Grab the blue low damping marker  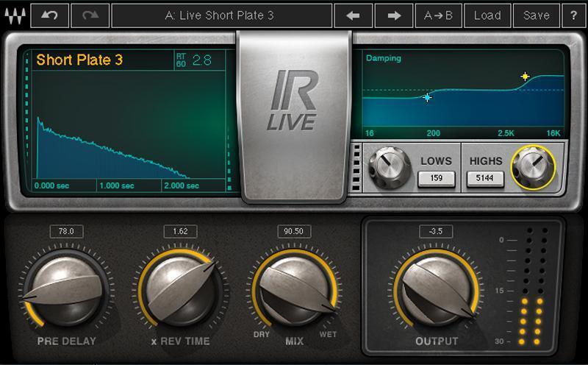pyautogui.click(x=427, y=98)
